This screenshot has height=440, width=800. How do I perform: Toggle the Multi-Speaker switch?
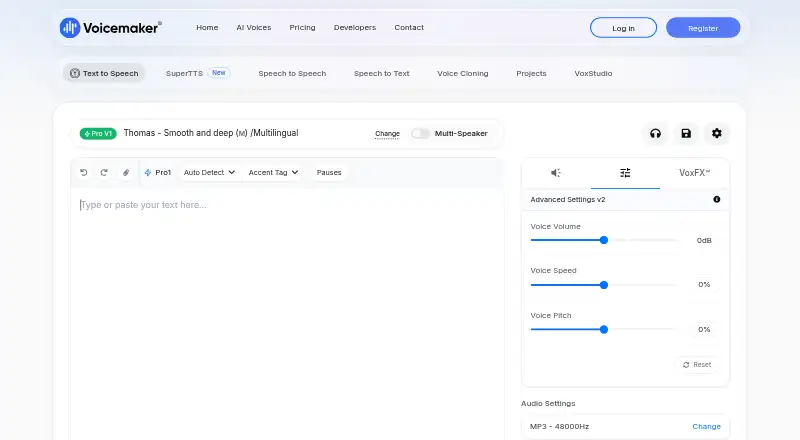point(421,133)
